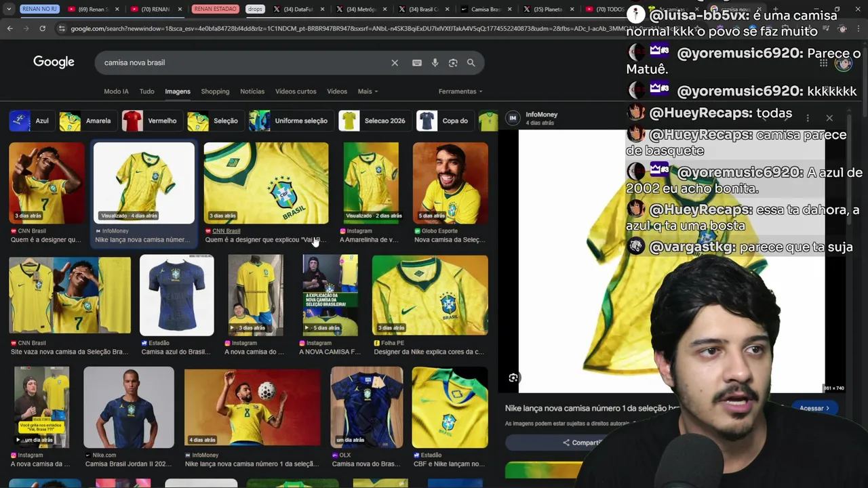Open the OLX blue jersey thumbnail
868x488 pixels.
pyautogui.click(x=367, y=407)
